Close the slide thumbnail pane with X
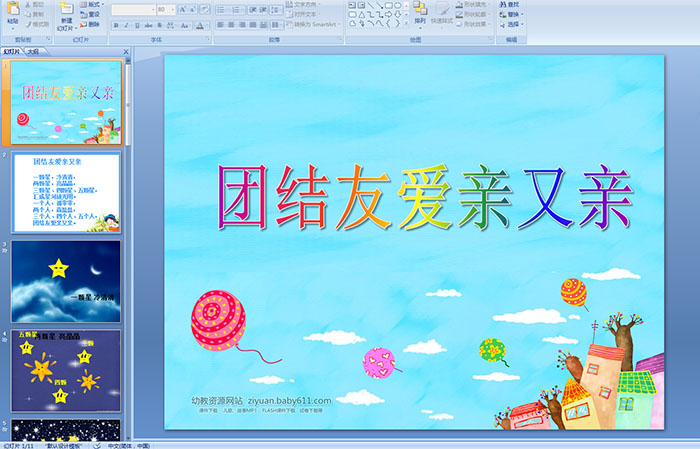The width and height of the screenshot is (700, 449). pos(126,52)
